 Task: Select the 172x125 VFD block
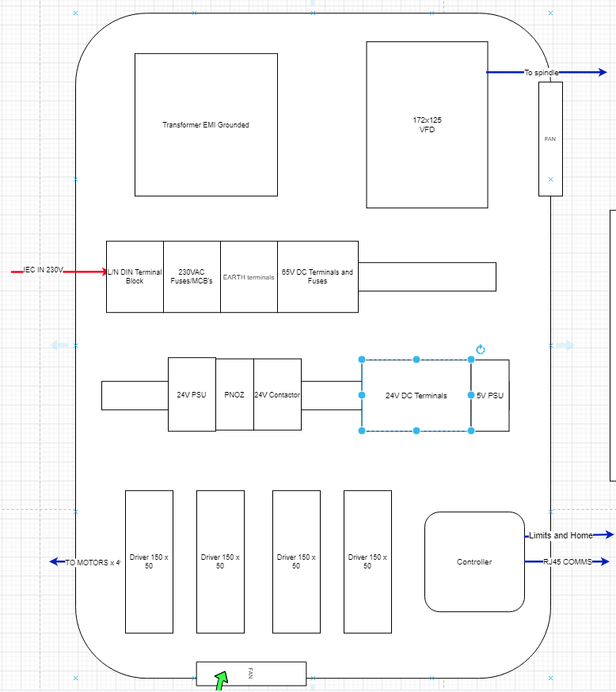(427, 125)
